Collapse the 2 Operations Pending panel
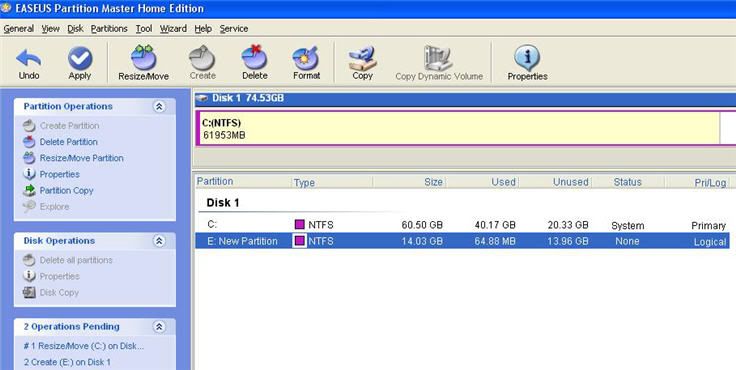 pos(159,327)
